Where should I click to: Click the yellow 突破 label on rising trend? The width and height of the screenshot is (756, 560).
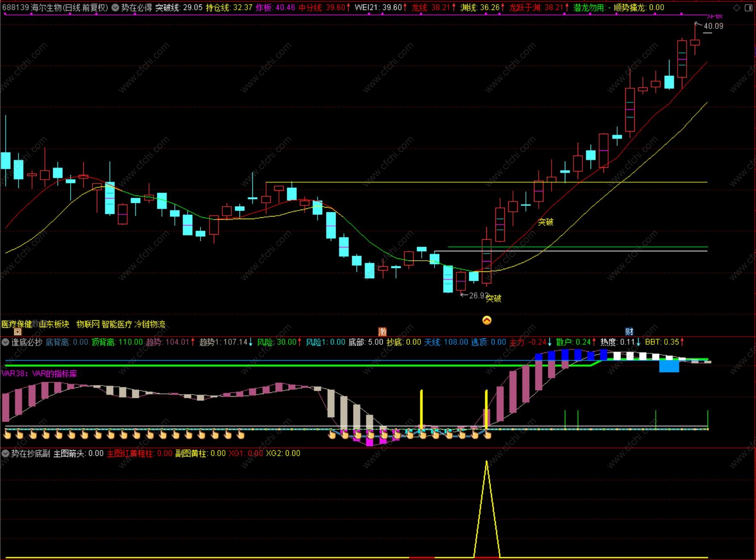(x=546, y=222)
